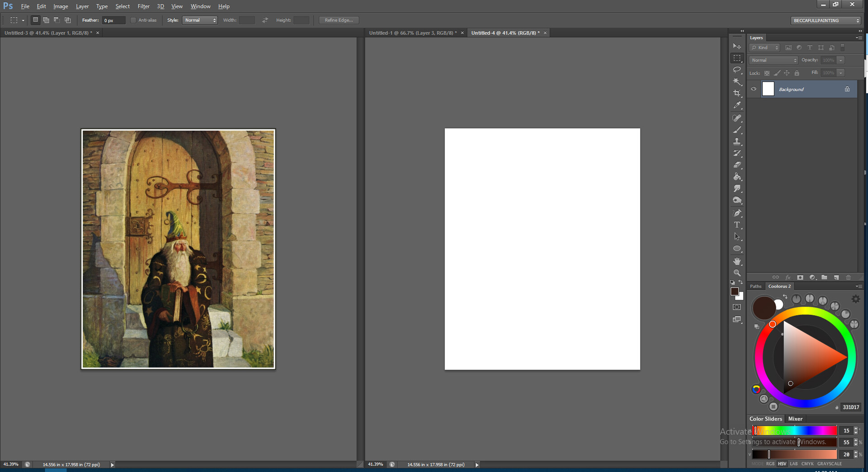Screen dimensions: 868x472
Task: Toggle lock image pixels brush icon
Action: pyautogui.click(x=777, y=73)
